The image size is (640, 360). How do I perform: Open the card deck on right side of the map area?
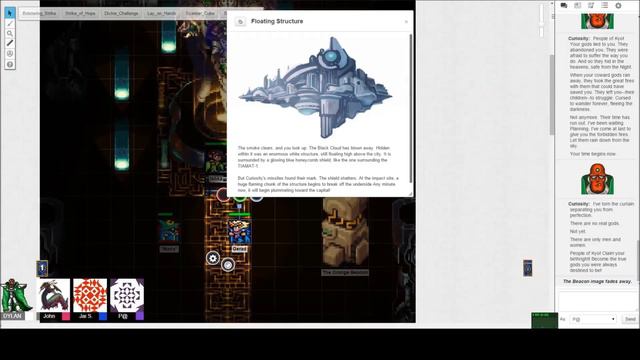[x=528, y=268]
